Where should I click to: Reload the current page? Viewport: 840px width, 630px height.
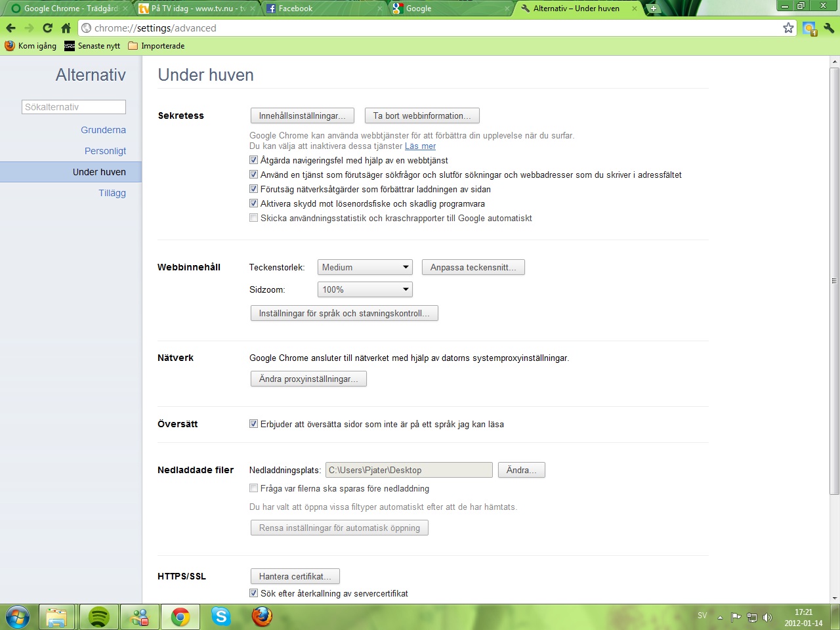click(x=47, y=28)
